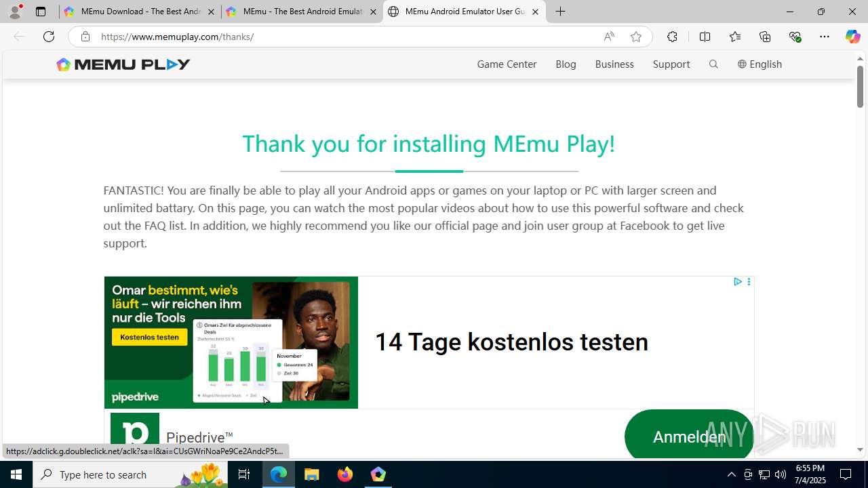Open MEmu app in taskbar
Image resolution: width=868 pixels, height=488 pixels.
click(x=378, y=474)
